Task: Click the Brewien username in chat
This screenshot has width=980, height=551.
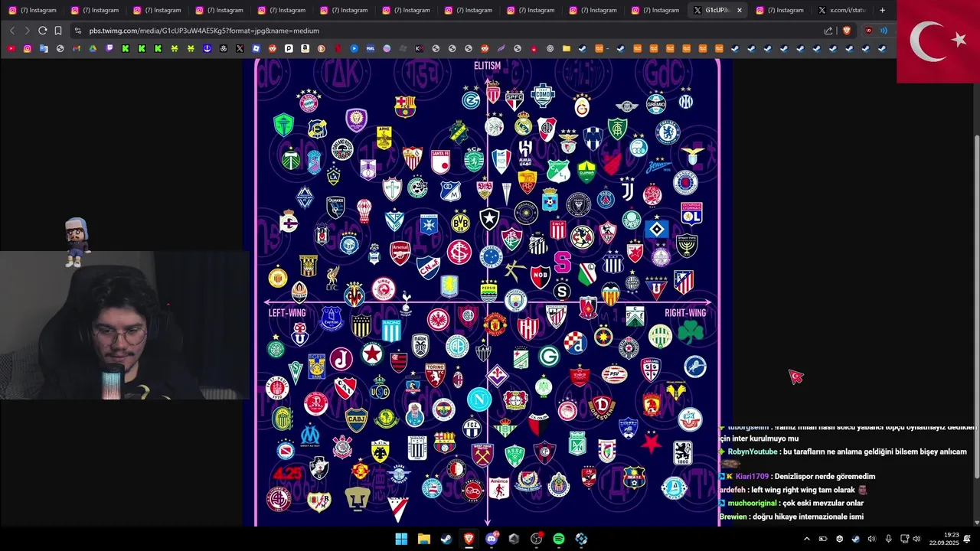Action: [733, 517]
